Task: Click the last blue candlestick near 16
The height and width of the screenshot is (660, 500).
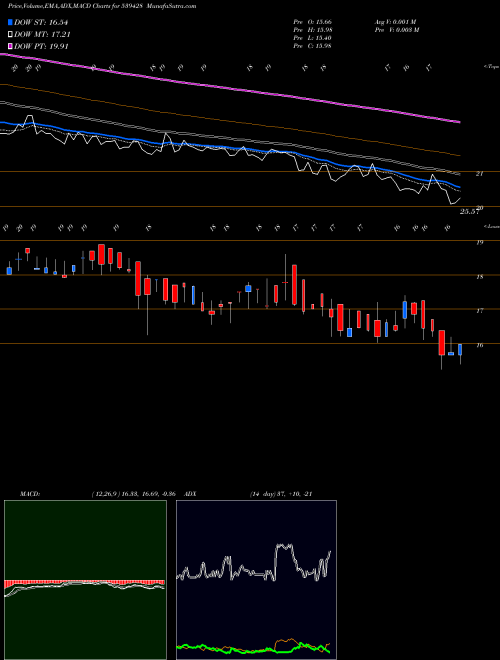Action: coord(460,350)
